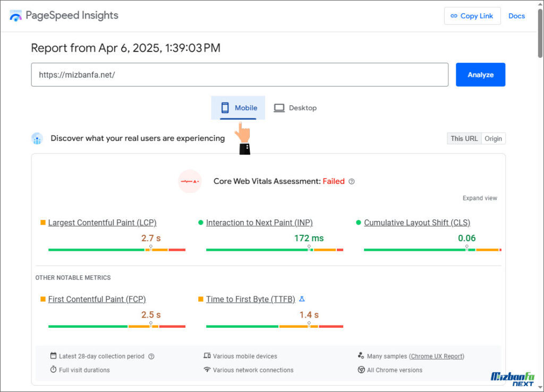Click the real users chart icon
544x392 pixels.
coord(37,139)
